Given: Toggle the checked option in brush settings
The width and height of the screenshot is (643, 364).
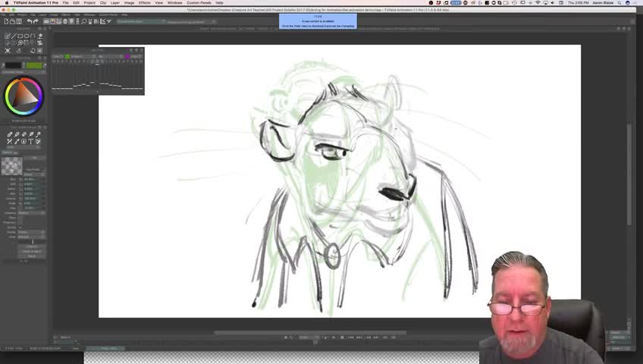Looking at the screenshot, I should 20,227.
